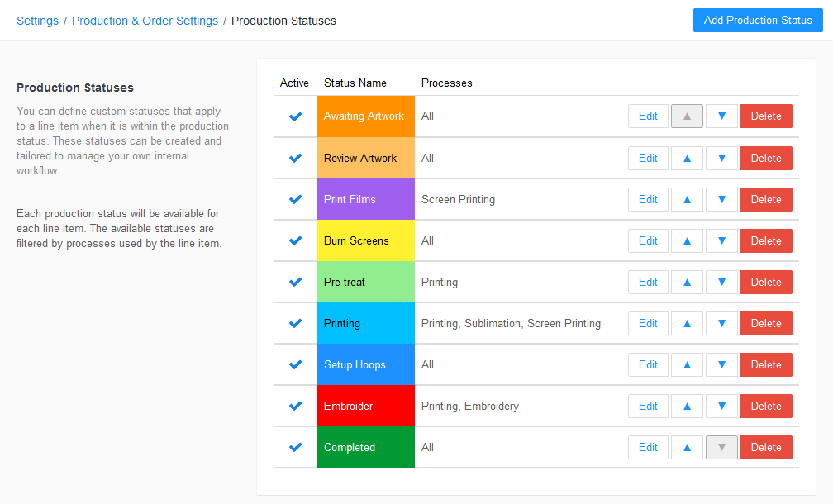833x504 pixels.
Task: Move the Embroider status up
Action: pos(687,406)
